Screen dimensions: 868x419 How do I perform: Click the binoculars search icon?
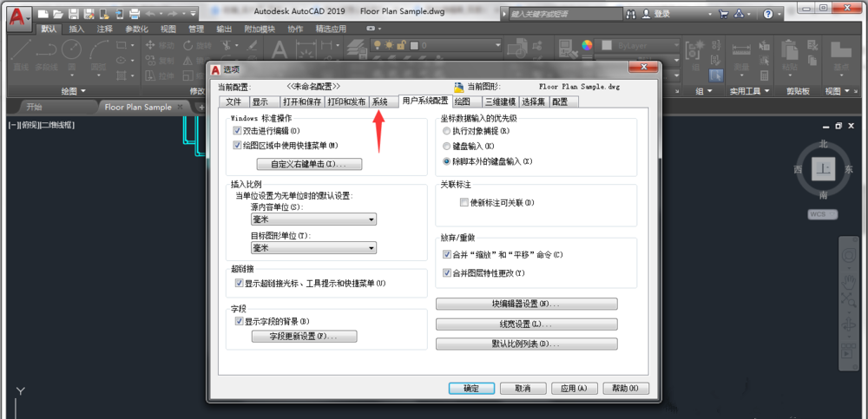point(630,14)
